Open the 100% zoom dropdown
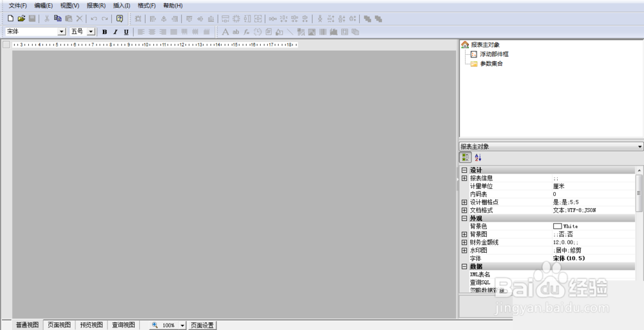 (182, 325)
